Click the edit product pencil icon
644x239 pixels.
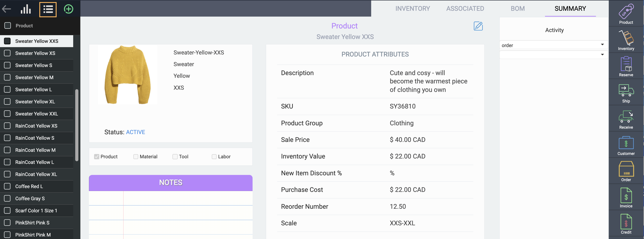(478, 26)
